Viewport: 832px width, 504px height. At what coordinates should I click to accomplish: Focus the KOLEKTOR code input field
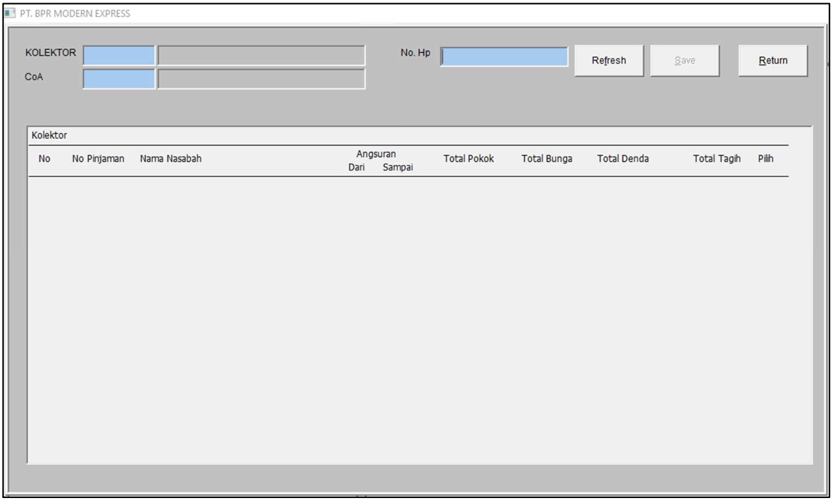point(118,55)
